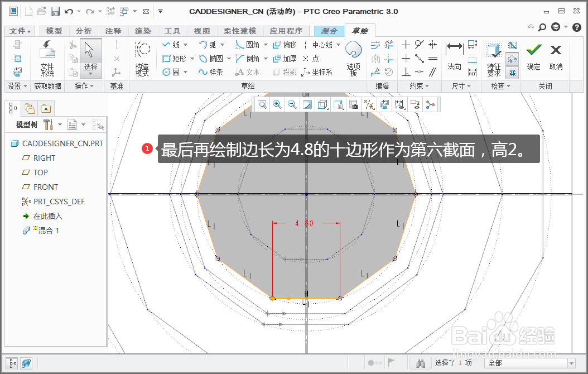Switch to the Render (渲染) tab

142,31
